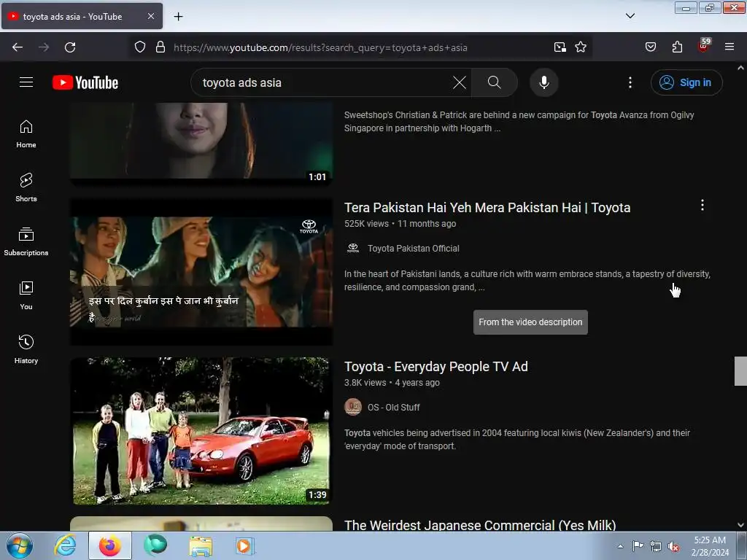Image resolution: width=747 pixels, height=560 pixels.
Task: Bookmark this page with the star
Action: 580,47
